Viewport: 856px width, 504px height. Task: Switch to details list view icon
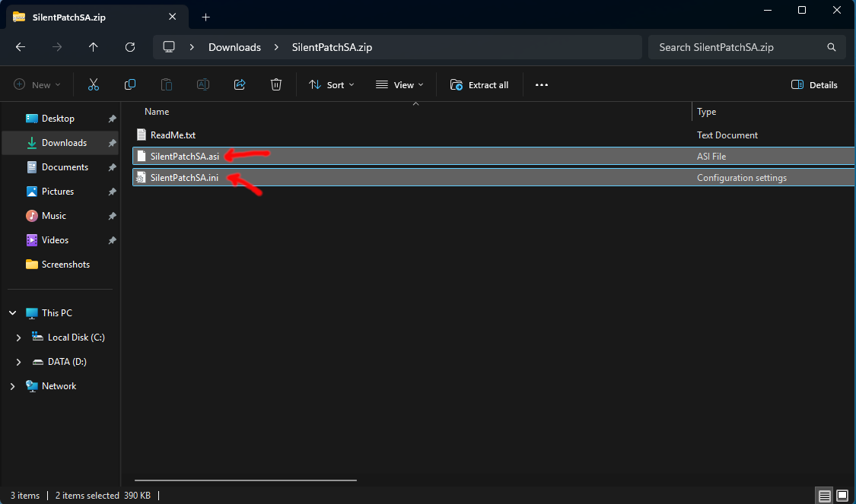825,496
